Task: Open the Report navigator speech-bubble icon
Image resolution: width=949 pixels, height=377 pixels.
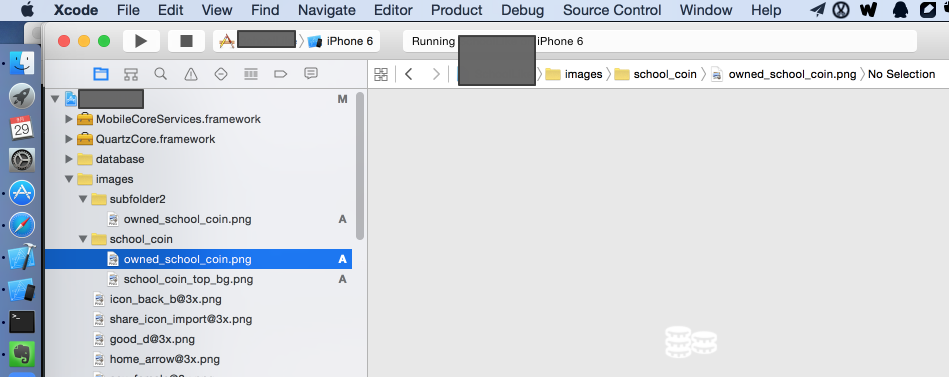Action: tap(310, 74)
